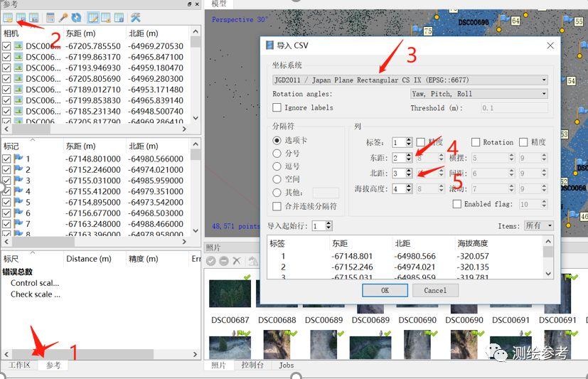Click the Remove Cameras X icon in Photos pane
Image resolution: width=588 pixels, height=379 pixels.
tap(237, 260)
